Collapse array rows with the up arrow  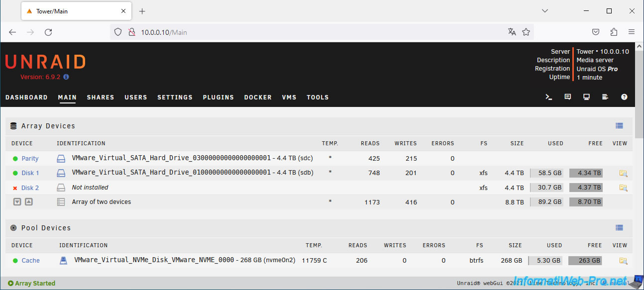[x=29, y=202]
